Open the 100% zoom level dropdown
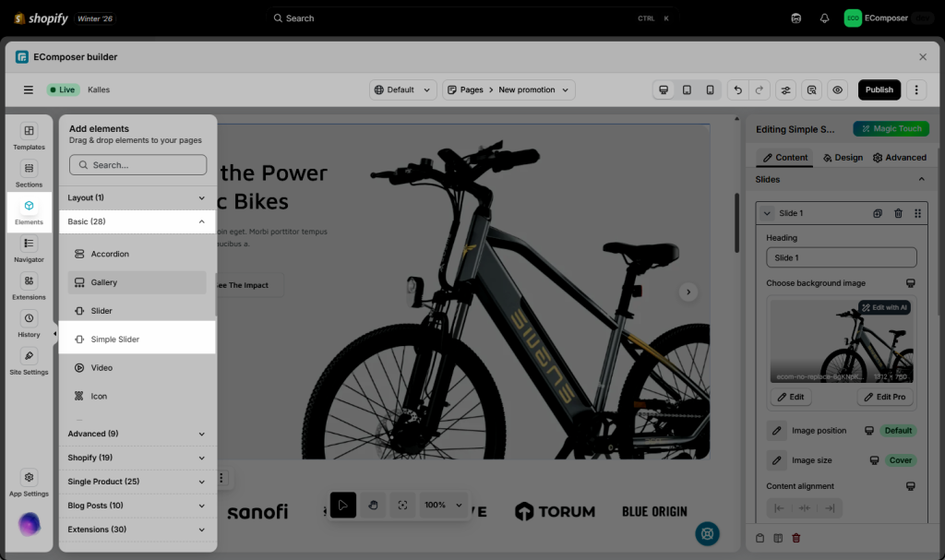Image resolution: width=945 pixels, height=560 pixels. pos(442,505)
